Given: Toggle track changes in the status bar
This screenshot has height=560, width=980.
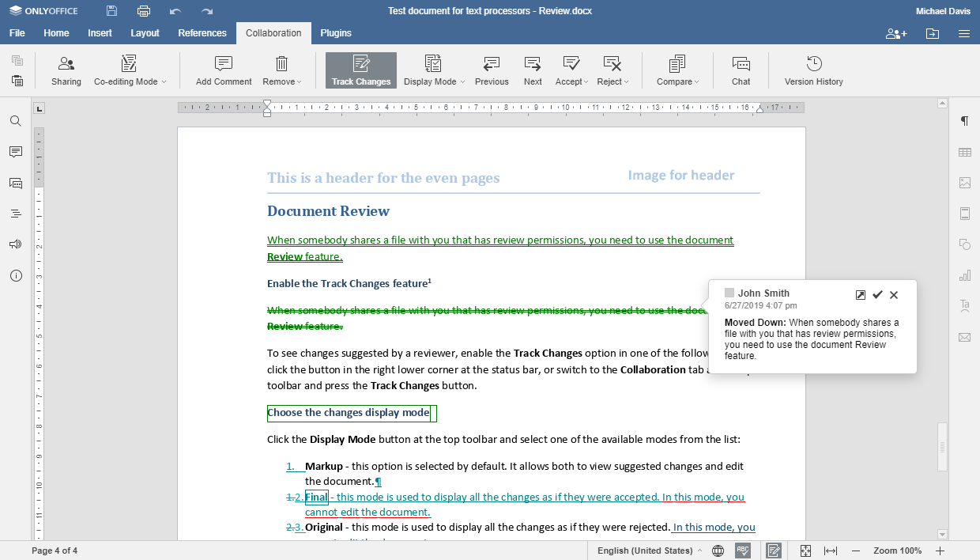Looking at the screenshot, I should coord(774,551).
